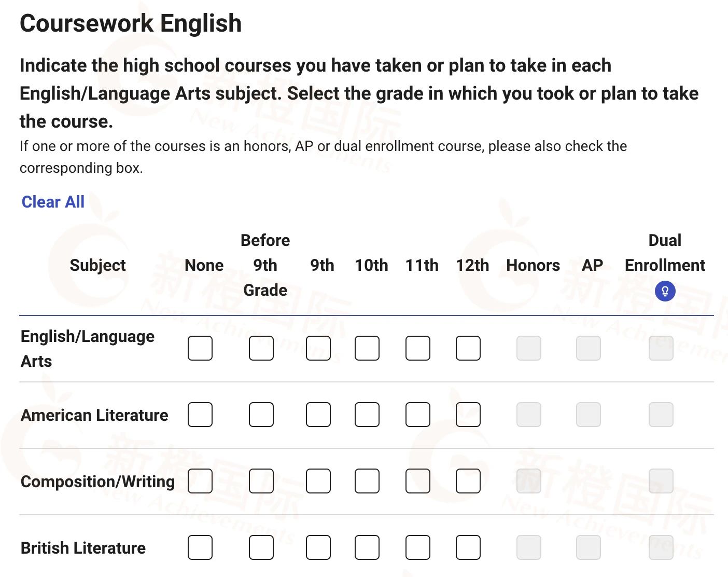Check None for British Literature

click(200, 547)
